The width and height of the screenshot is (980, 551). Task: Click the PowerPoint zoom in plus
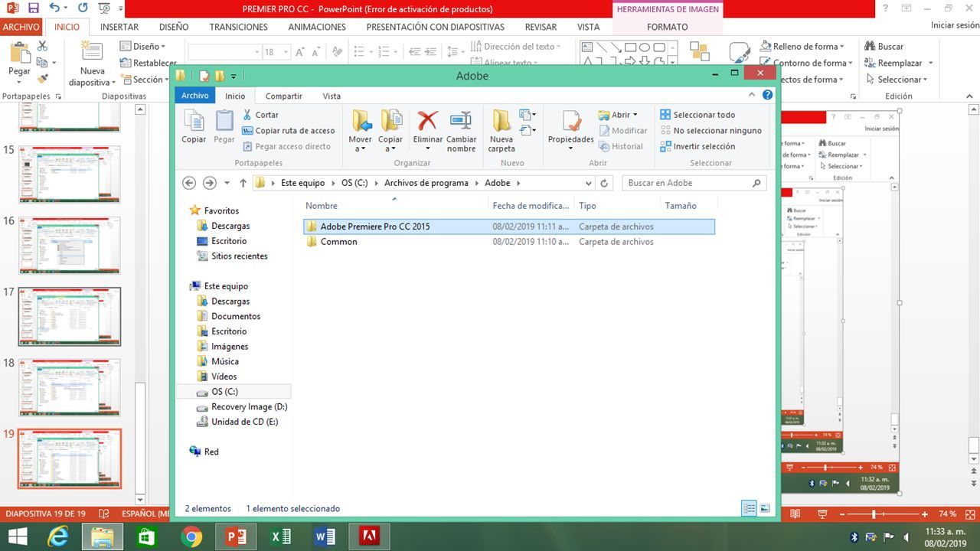[924, 514]
